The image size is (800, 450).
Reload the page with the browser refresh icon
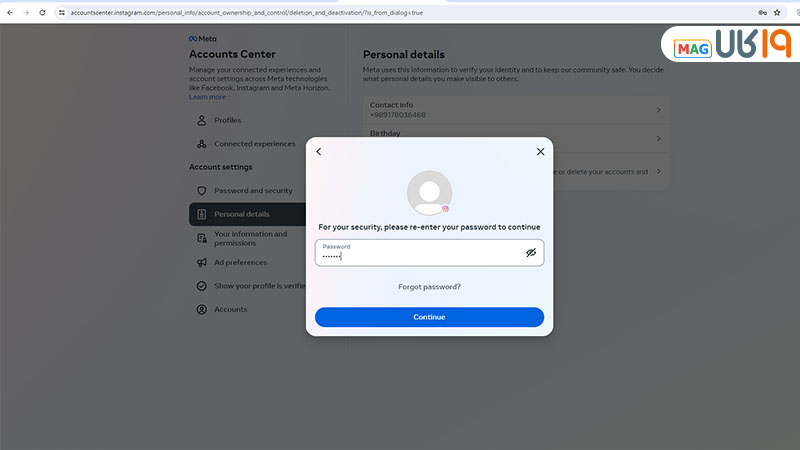point(43,12)
